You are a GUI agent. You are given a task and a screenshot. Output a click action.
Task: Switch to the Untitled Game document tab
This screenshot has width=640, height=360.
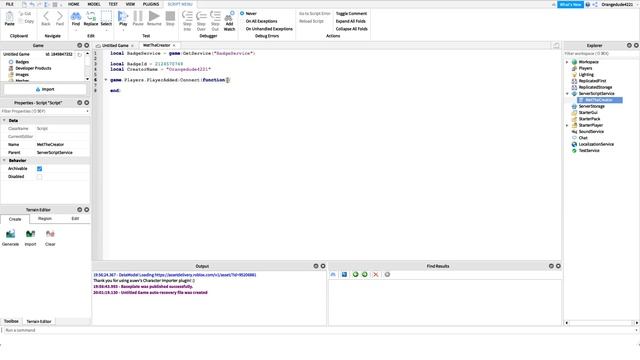(x=115, y=45)
